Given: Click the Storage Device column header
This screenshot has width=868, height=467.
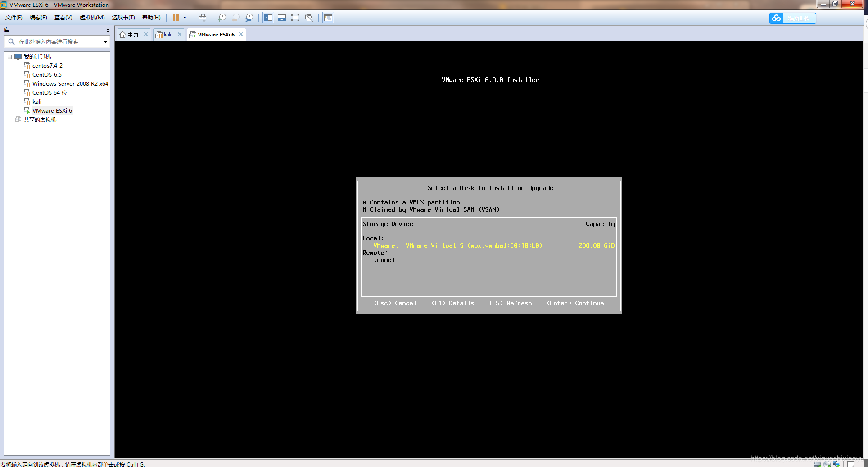Looking at the screenshot, I should click(x=388, y=224).
